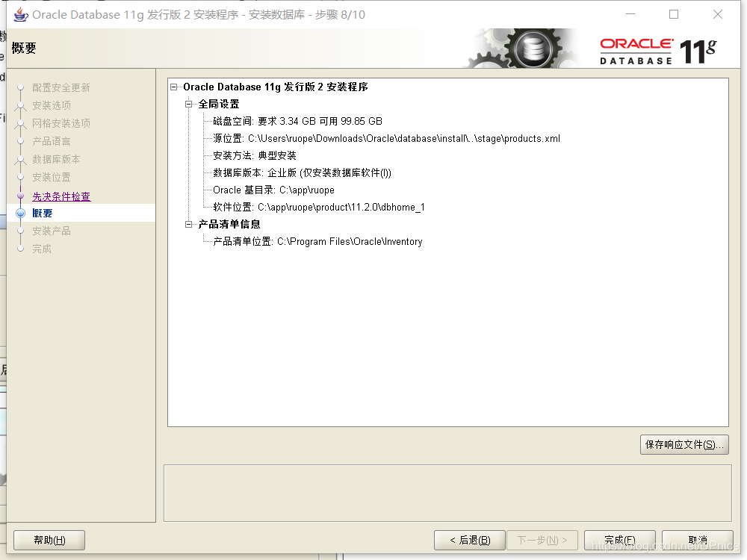The width and height of the screenshot is (747, 560).
Task: Select the 软件位置 dbhome_1 row
Action: pyautogui.click(x=319, y=207)
